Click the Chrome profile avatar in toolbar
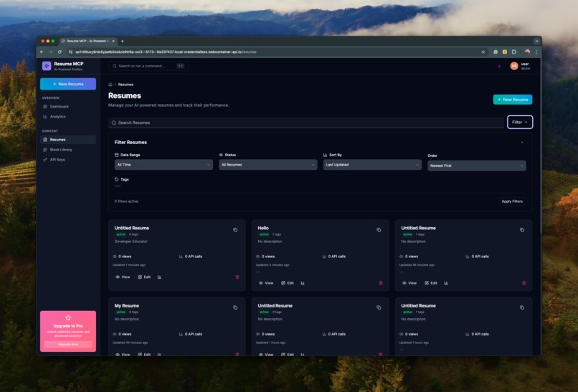This screenshot has height=392, width=578. coord(527,52)
